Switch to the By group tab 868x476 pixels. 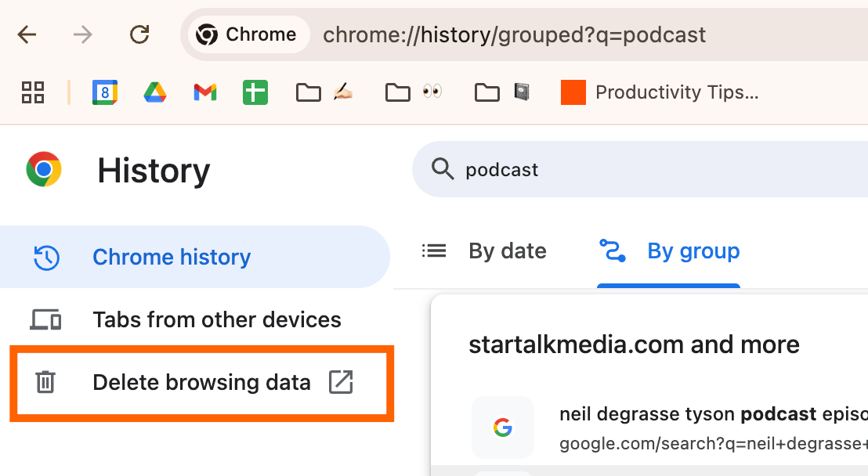pyautogui.click(x=669, y=251)
